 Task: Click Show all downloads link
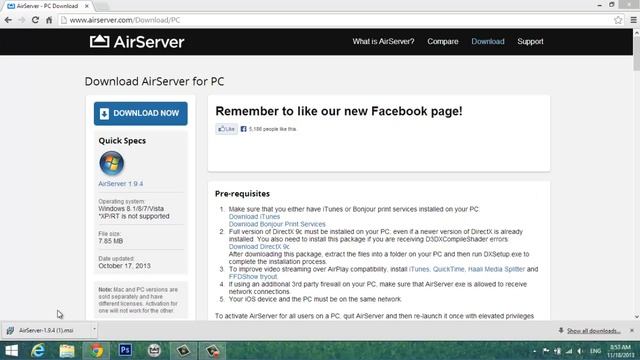pyautogui.click(x=593, y=331)
